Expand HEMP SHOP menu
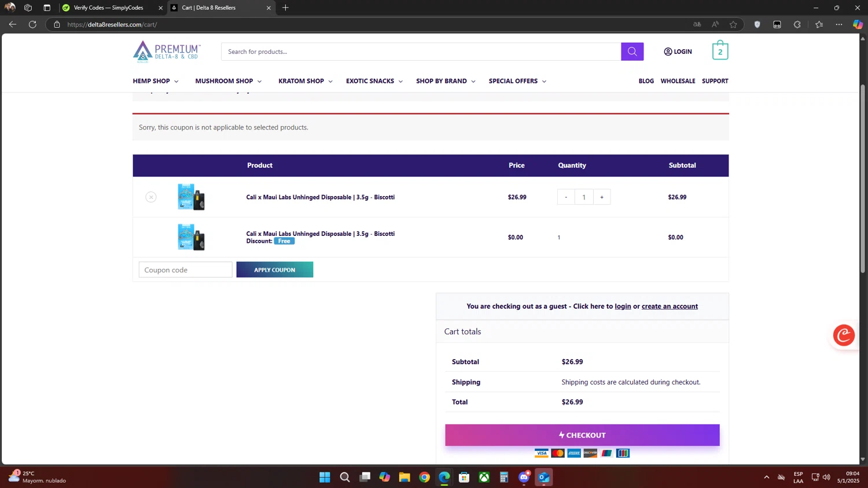The width and height of the screenshot is (868, 488). 156,81
